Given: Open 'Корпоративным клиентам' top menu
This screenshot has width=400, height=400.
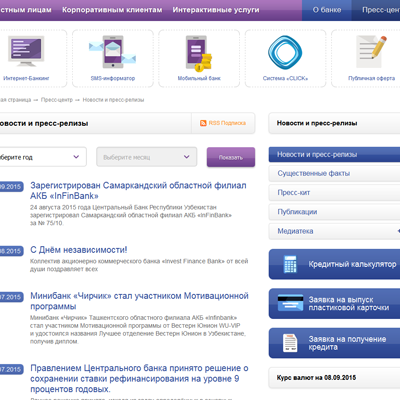Looking at the screenshot, I should pyautogui.click(x=112, y=10).
